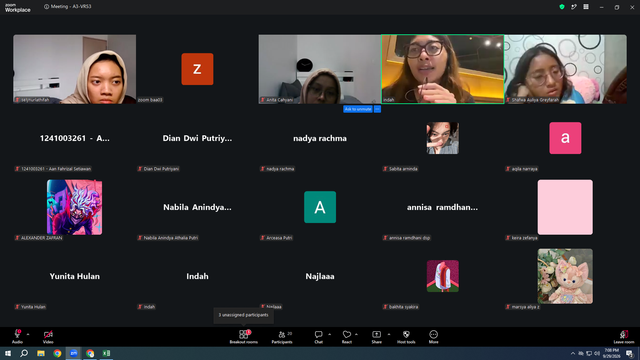This screenshot has height=360, width=640.
Task: Click marsya aliya's plush toy profile picture
Action: point(565,276)
